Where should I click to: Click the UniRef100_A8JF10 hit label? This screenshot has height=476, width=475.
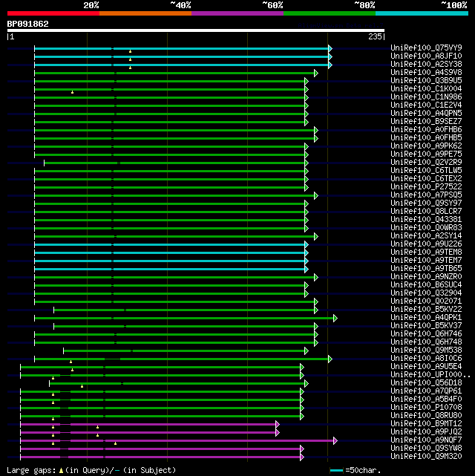(x=426, y=56)
